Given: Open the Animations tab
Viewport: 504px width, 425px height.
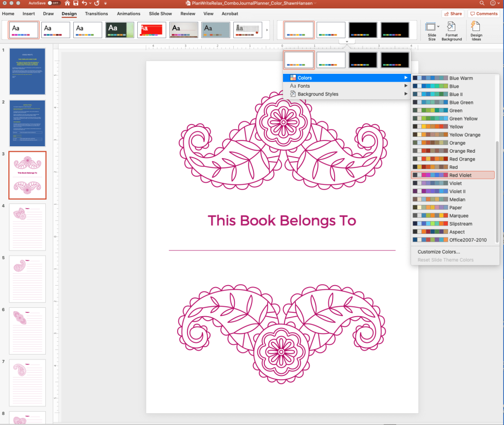Looking at the screenshot, I should 128,13.
